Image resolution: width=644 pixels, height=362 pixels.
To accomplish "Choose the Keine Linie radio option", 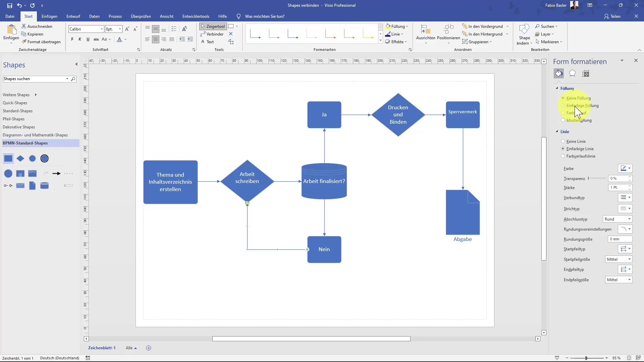I will pyautogui.click(x=563, y=141).
